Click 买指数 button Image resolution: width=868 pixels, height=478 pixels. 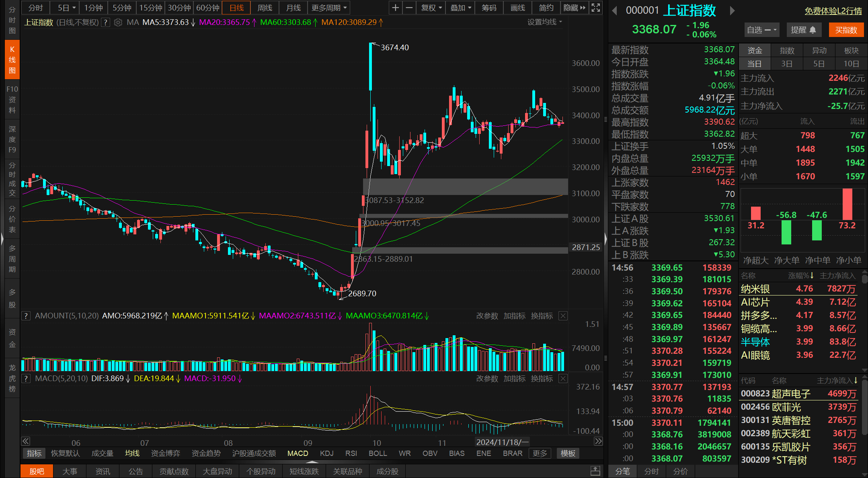click(846, 30)
